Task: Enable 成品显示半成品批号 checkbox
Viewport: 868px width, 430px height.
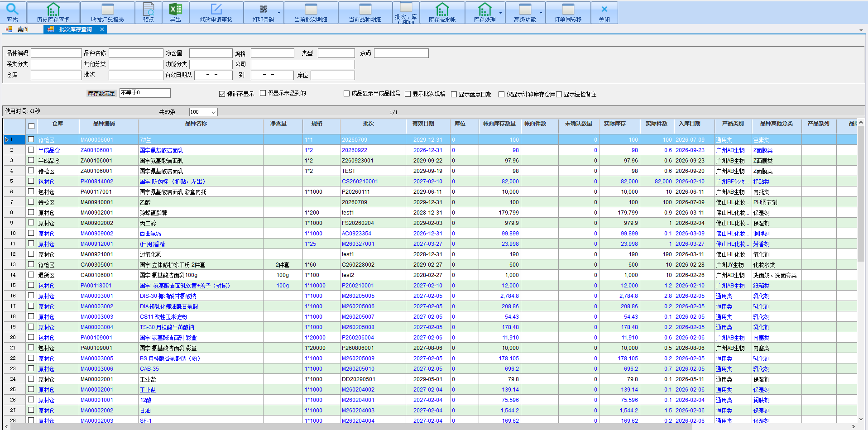Action: [x=346, y=93]
